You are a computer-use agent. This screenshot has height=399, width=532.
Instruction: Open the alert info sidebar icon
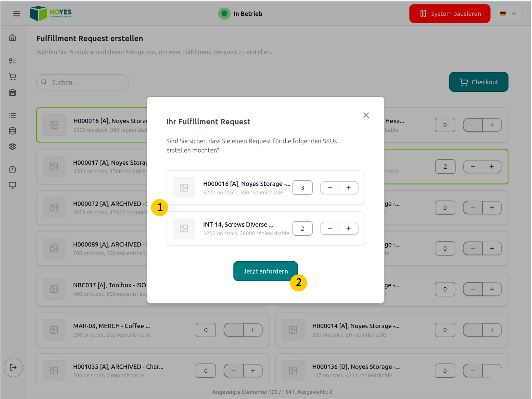point(12,170)
